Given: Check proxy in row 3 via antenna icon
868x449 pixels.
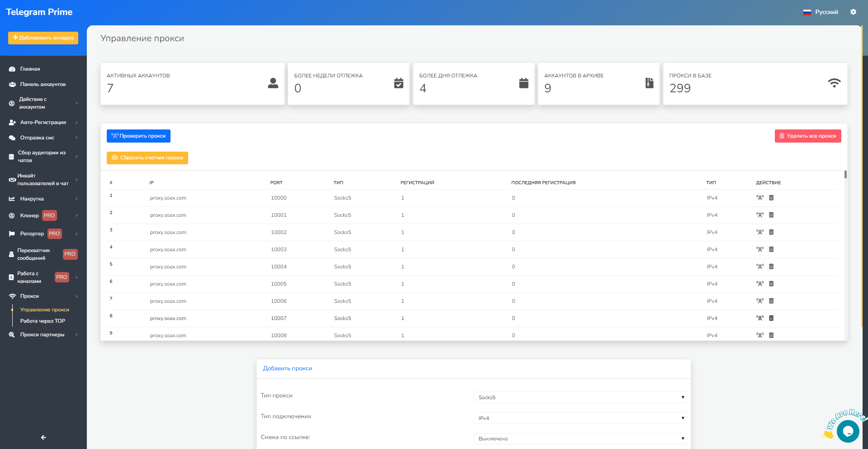Looking at the screenshot, I should (x=760, y=232).
